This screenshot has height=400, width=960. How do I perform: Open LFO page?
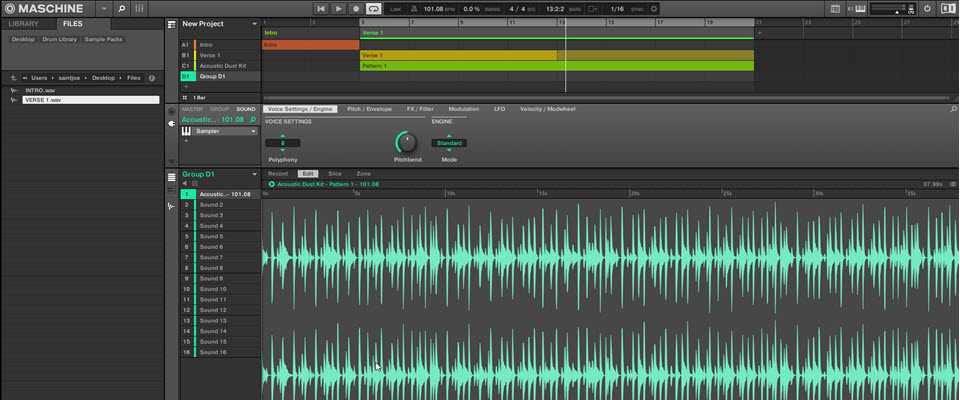click(x=500, y=109)
